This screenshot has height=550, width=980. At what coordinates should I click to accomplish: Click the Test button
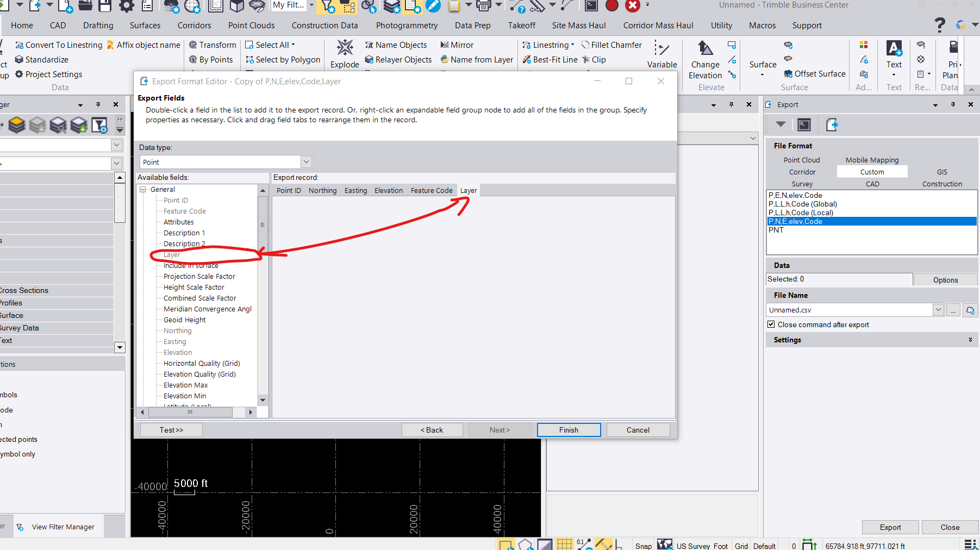171,430
